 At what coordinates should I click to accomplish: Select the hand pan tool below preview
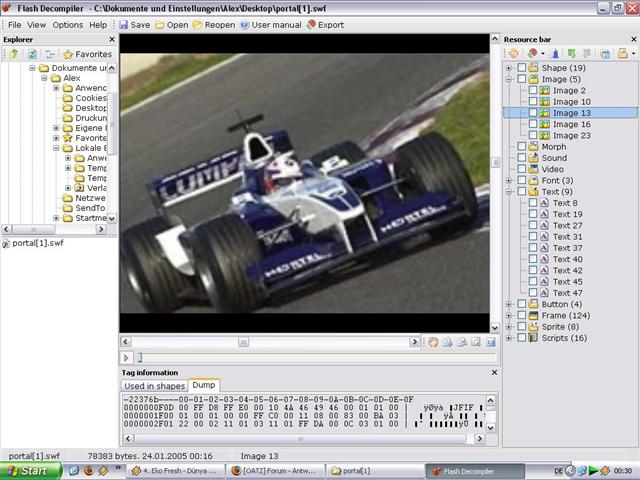433,342
